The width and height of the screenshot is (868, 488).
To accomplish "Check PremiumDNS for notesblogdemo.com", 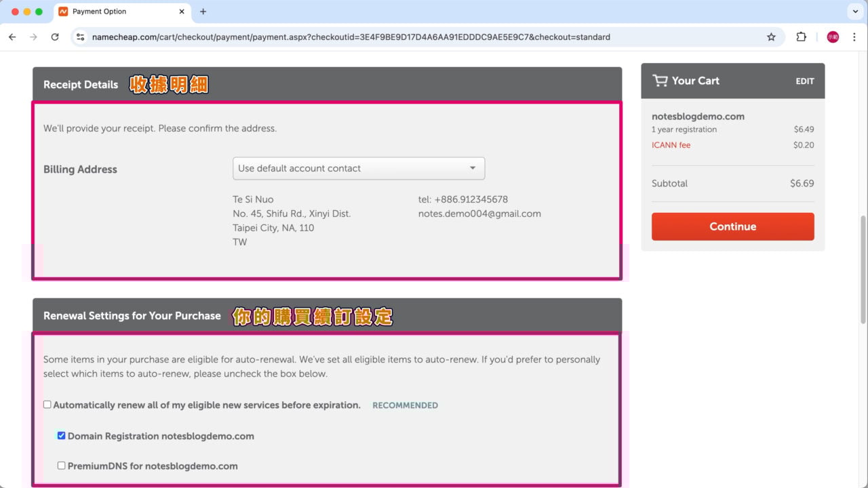I will click(x=62, y=466).
